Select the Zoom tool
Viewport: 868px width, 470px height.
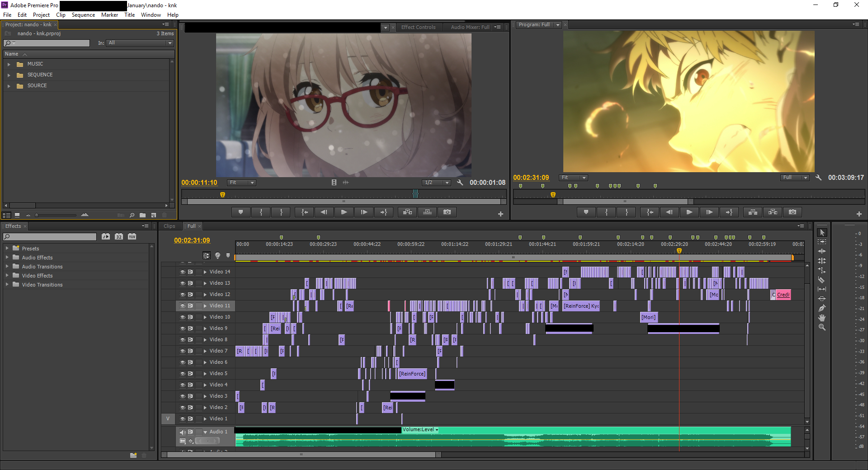point(822,327)
